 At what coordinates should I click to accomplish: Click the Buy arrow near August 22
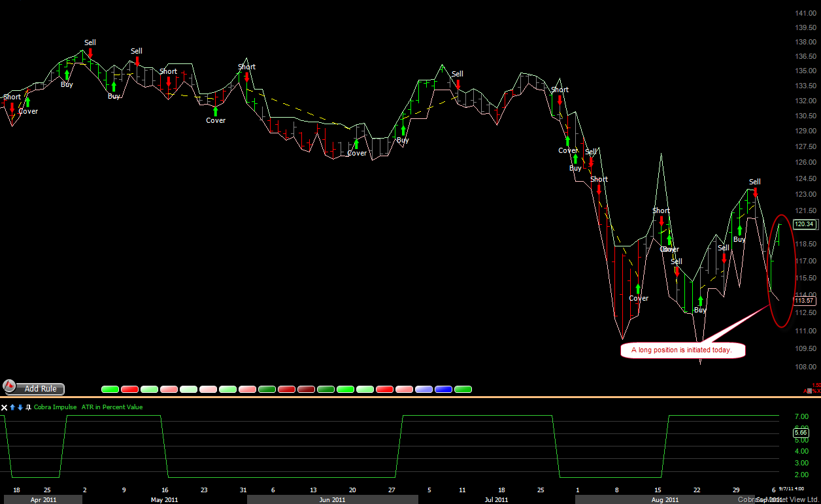pyautogui.click(x=700, y=301)
